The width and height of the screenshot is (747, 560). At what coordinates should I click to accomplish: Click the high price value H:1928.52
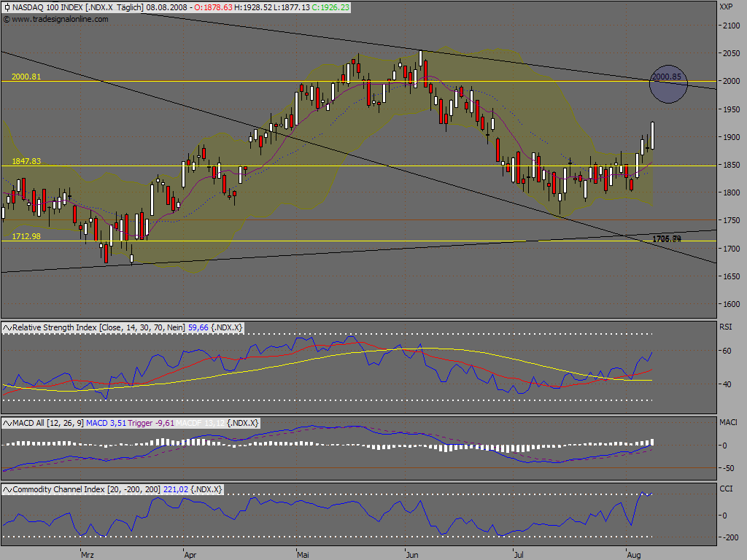click(x=252, y=7)
